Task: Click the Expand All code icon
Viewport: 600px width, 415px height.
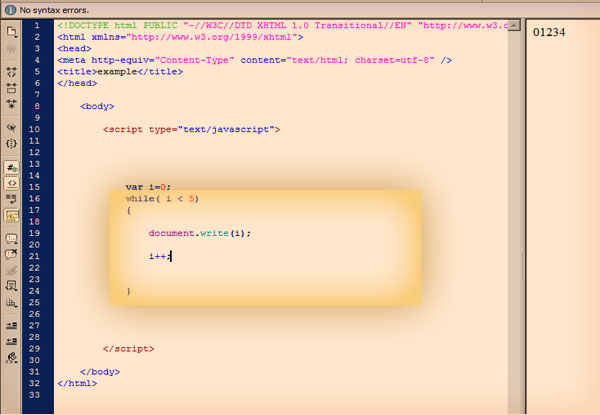Action: coord(11,104)
